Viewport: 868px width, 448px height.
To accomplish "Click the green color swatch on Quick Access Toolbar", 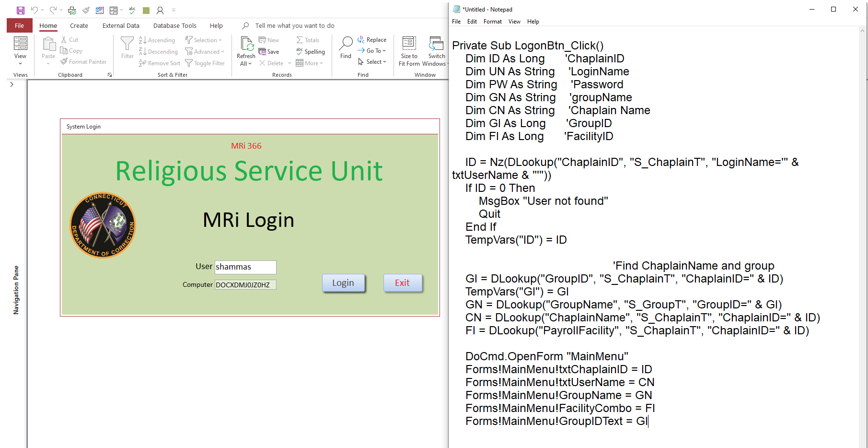I will click(x=146, y=10).
